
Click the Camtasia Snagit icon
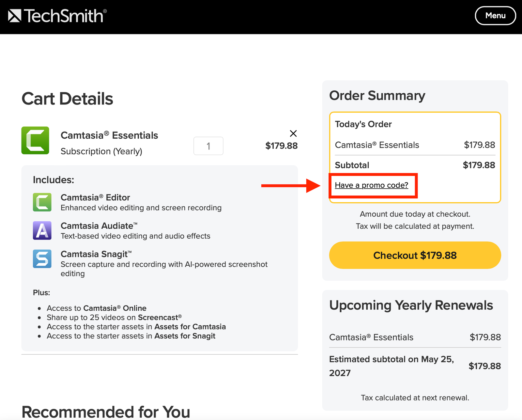pos(42,259)
